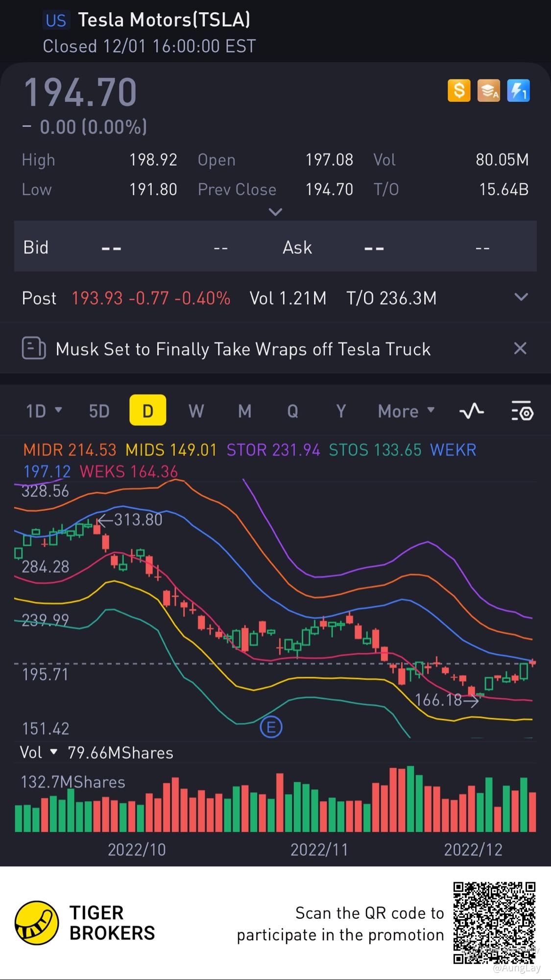Expand the Post market row chevron

point(521,297)
